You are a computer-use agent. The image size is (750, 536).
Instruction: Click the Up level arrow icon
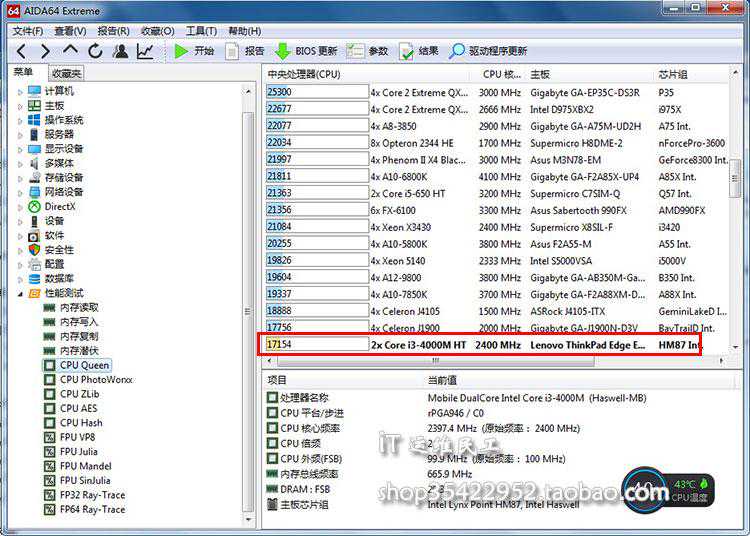click(x=70, y=51)
